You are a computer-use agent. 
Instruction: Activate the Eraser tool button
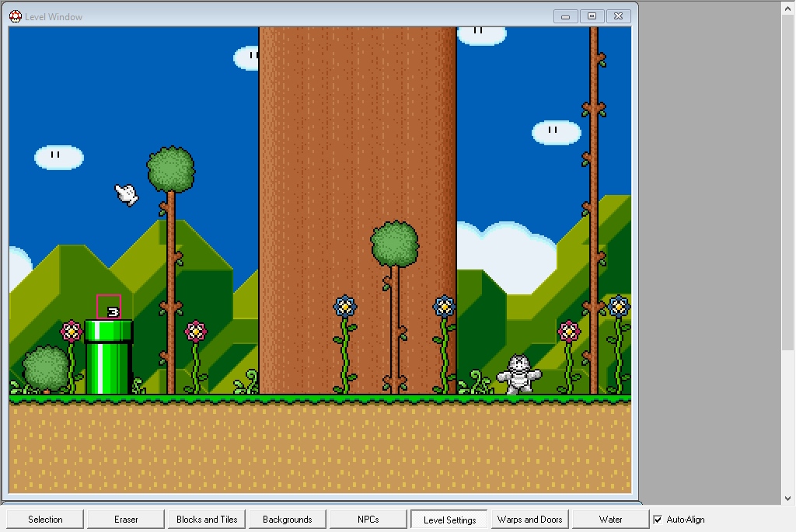[x=126, y=520]
